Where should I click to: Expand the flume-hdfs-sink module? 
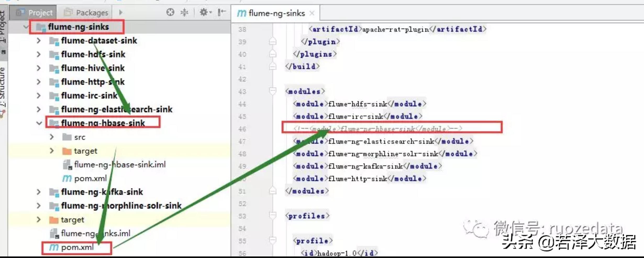tap(39, 54)
